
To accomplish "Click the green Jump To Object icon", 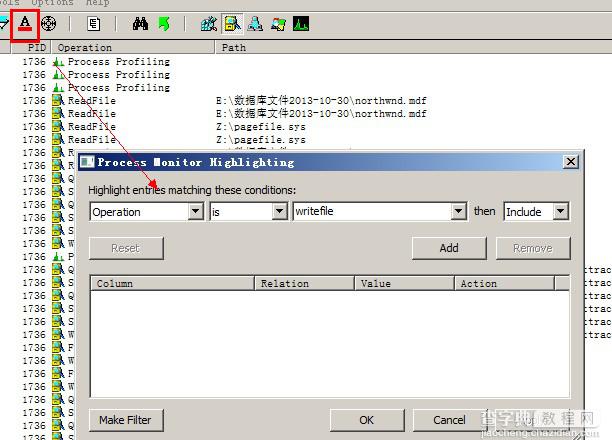I will pos(164,24).
